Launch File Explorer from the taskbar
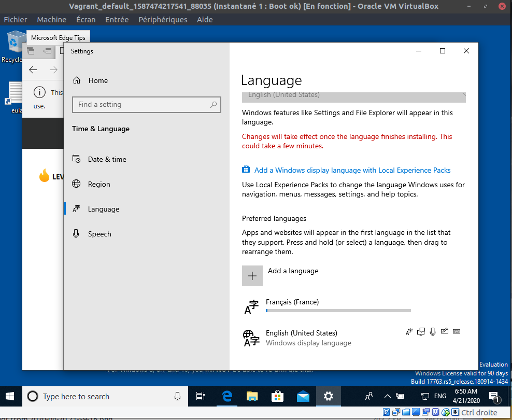Image resolution: width=512 pixels, height=420 pixels. [x=252, y=397]
